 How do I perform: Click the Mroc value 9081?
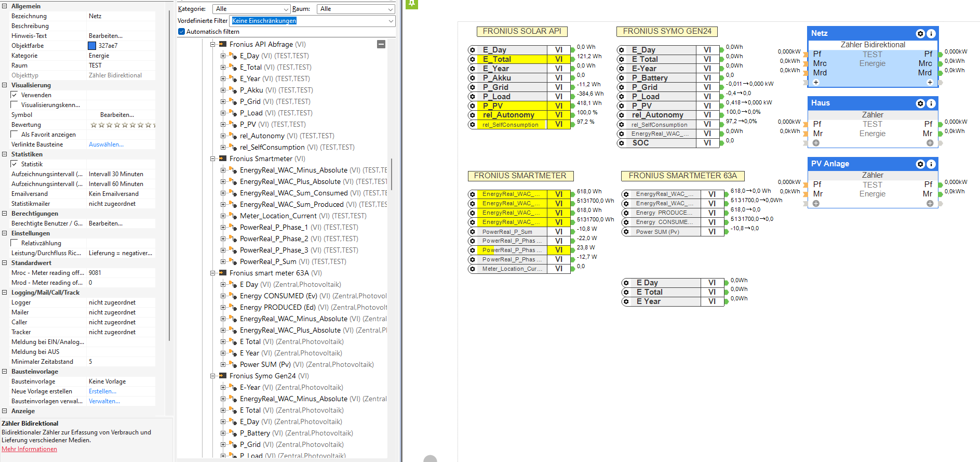click(122, 273)
